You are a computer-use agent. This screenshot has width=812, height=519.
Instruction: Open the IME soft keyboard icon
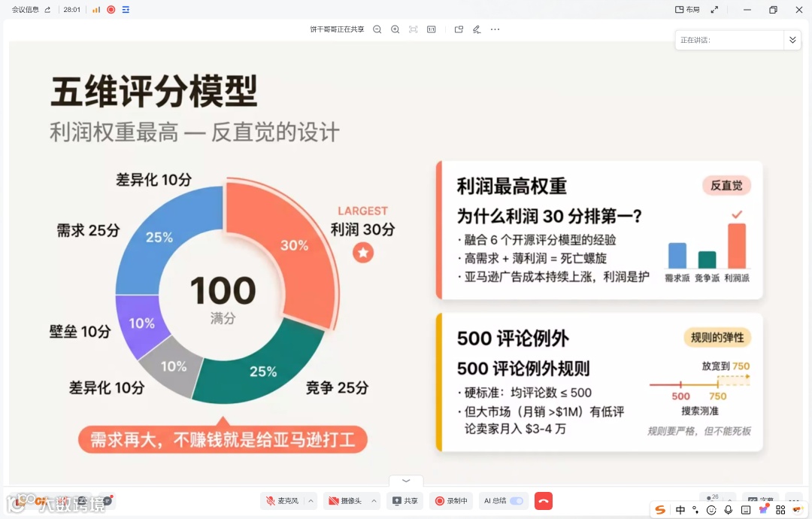[x=746, y=510]
